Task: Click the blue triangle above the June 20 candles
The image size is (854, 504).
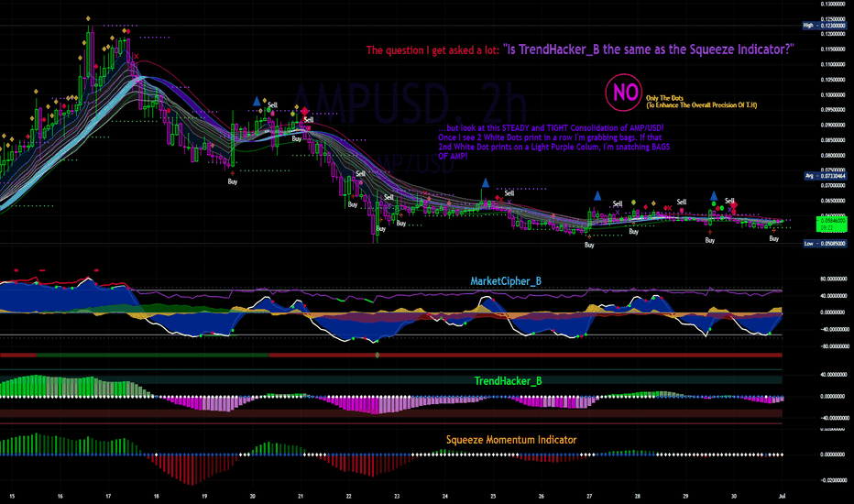Action: 257,102
